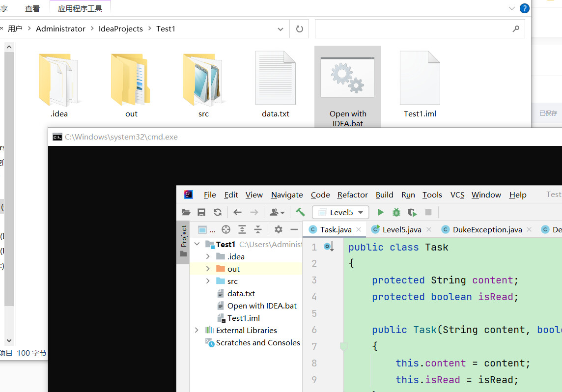Click the Open project folder toolbar icon

pos(186,213)
